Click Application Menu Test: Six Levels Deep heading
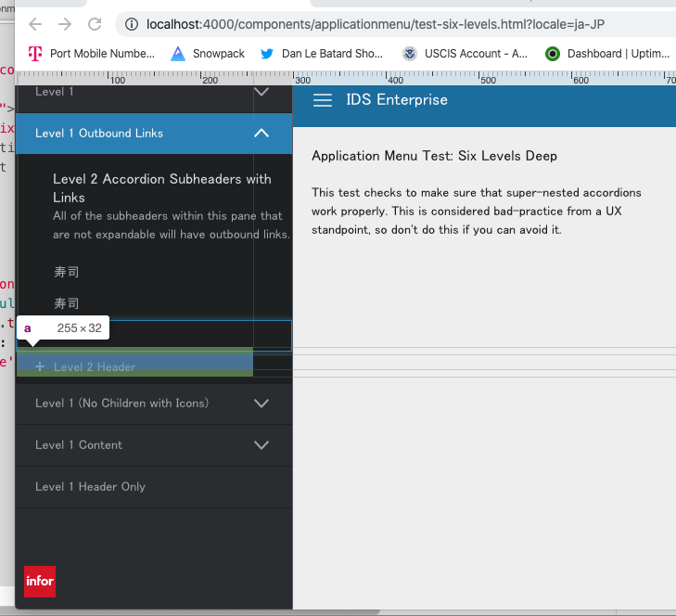The width and height of the screenshot is (676, 616). pyautogui.click(x=434, y=156)
